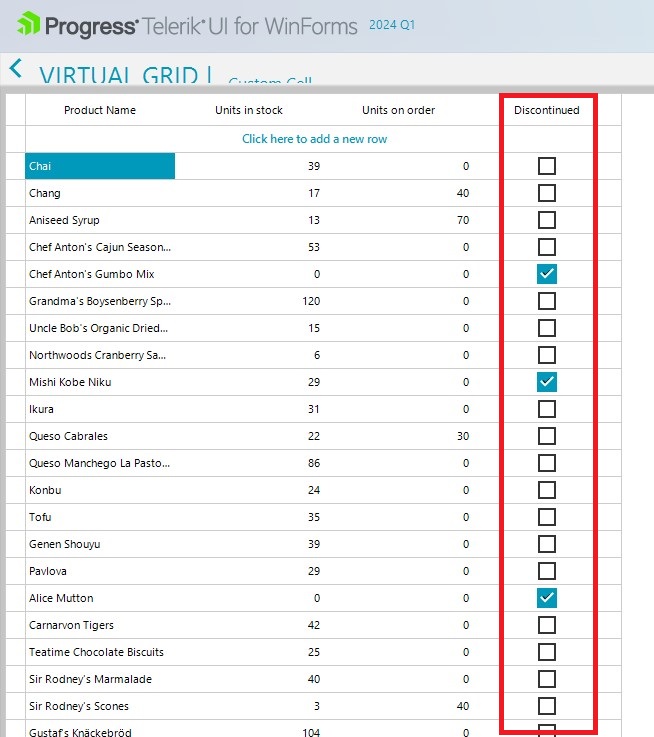The image size is (654, 737).
Task: Uncheck Discontinued for Alice Mutton
Action: pos(546,598)
